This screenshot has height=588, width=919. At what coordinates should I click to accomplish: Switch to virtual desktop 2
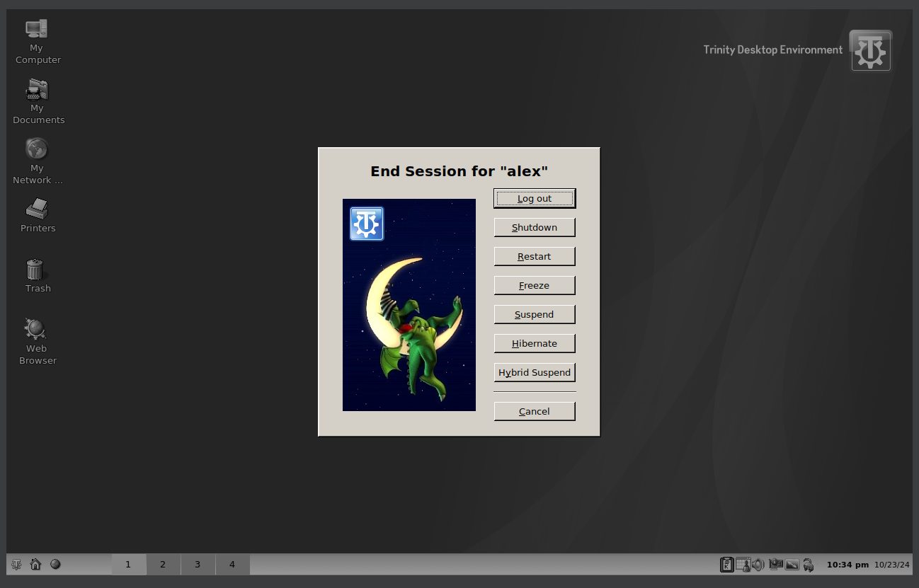click(163, 565)
